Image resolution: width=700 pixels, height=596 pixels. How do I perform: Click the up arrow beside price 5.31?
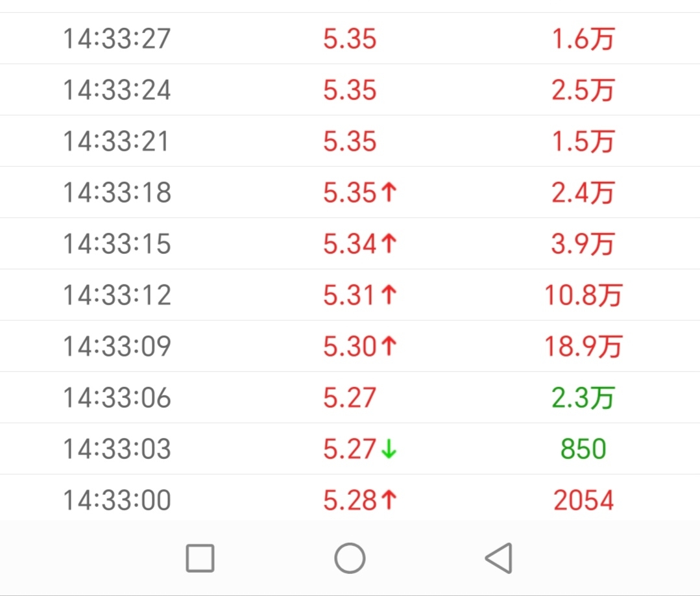pyautogui.click(x=389, y=295)
